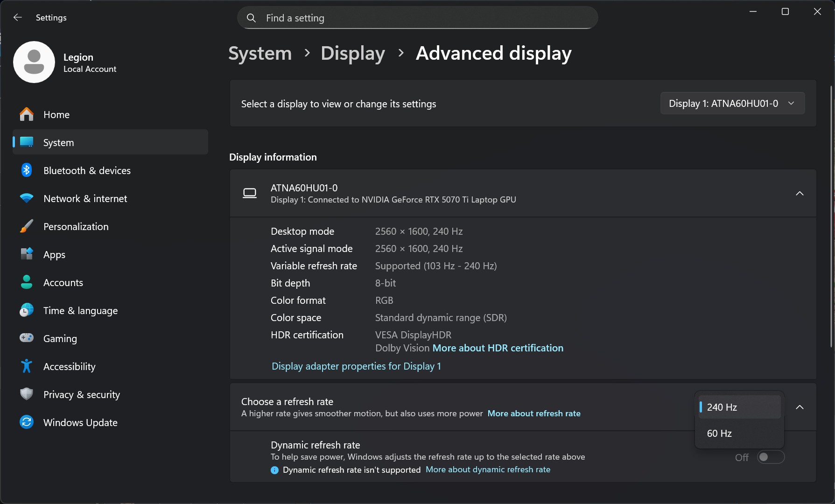The height and width of the screenshot is (504, 835).
Task: Open the Bluetooth & devices settings icon
Action: tap(27, 170)
